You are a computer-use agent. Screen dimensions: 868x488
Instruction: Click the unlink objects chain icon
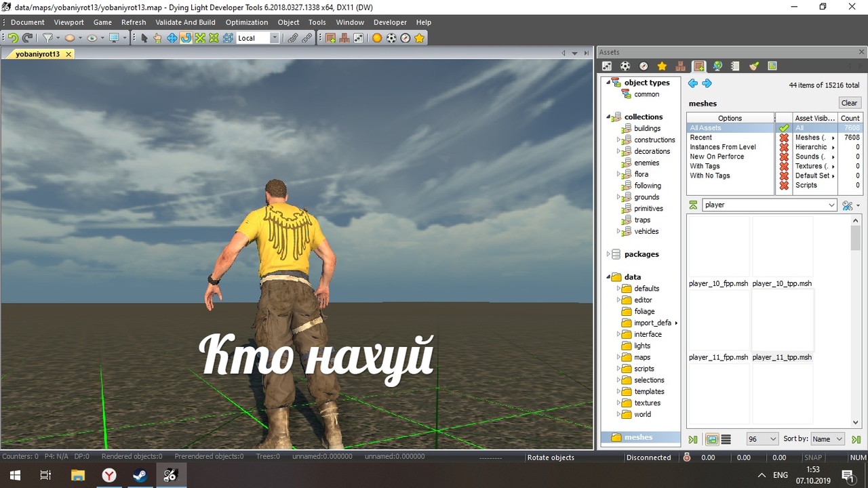coord(307,38)
